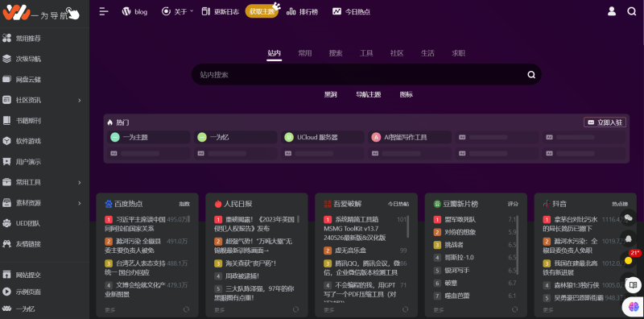Choose the 图标 search option
This screenshot has height=319, width=644.
coord(407,94)
